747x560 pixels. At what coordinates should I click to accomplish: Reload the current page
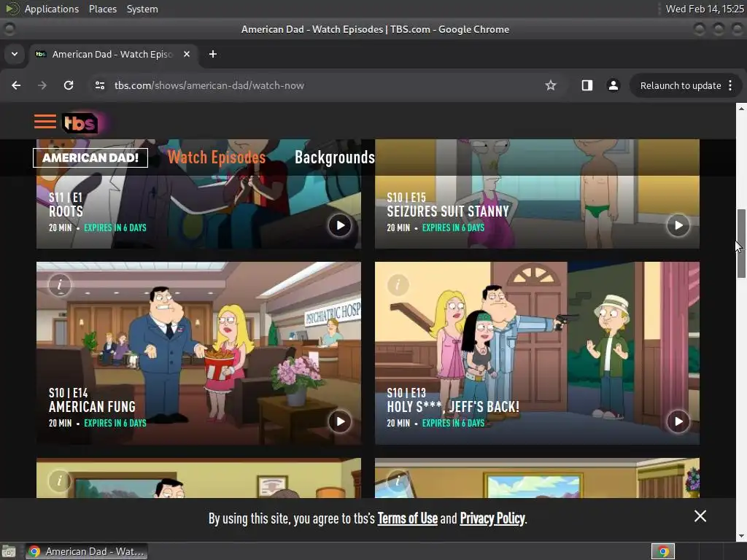point(69,85)
